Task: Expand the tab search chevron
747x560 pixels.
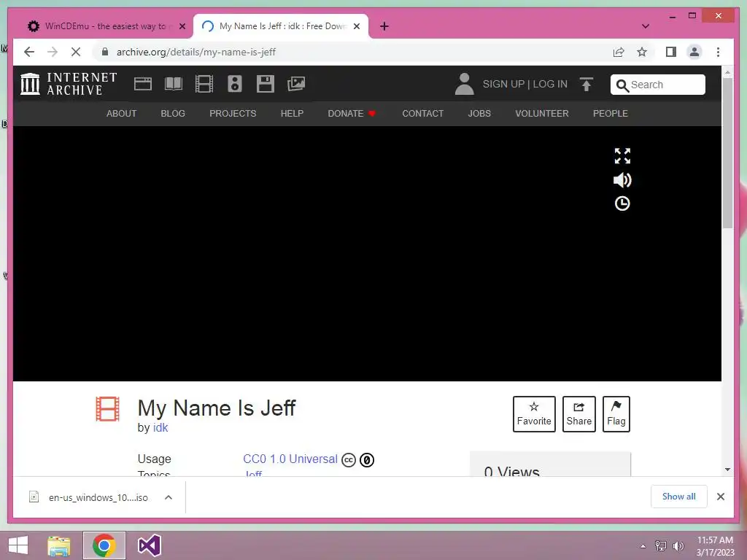Action: coord(646,26)
